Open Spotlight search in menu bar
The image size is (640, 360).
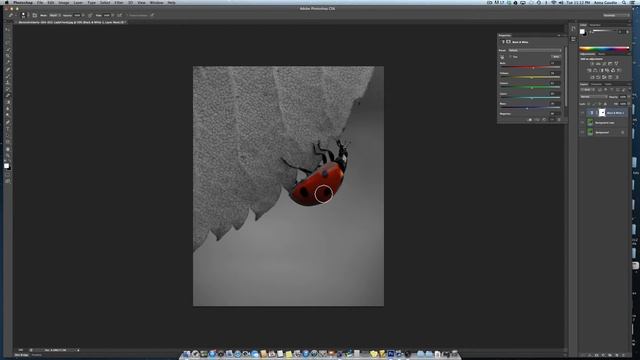[x=624, y=2]
